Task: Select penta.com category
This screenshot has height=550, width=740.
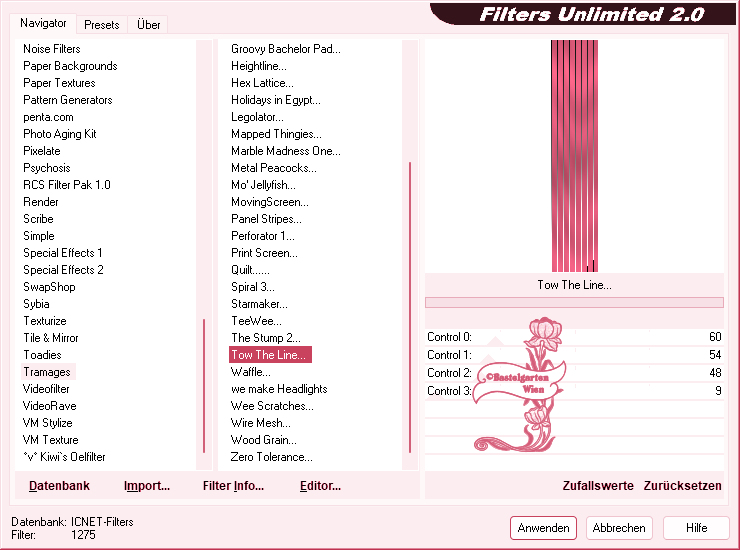Action: [48, 117]
